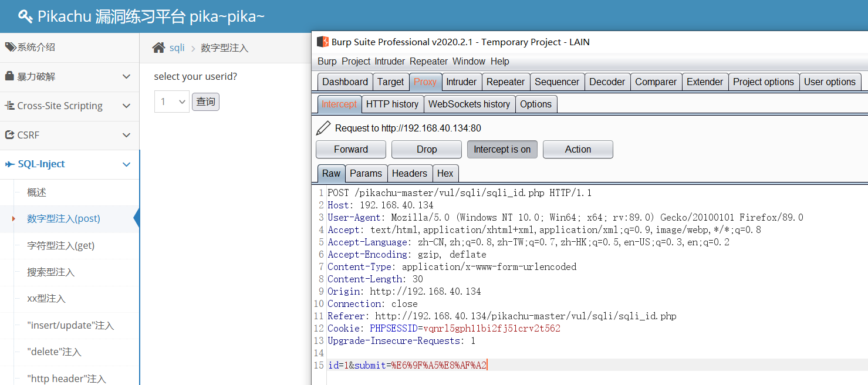Click the User-Agent header line
The width and height of the screenshot is (868, 385).
[565, 218]
